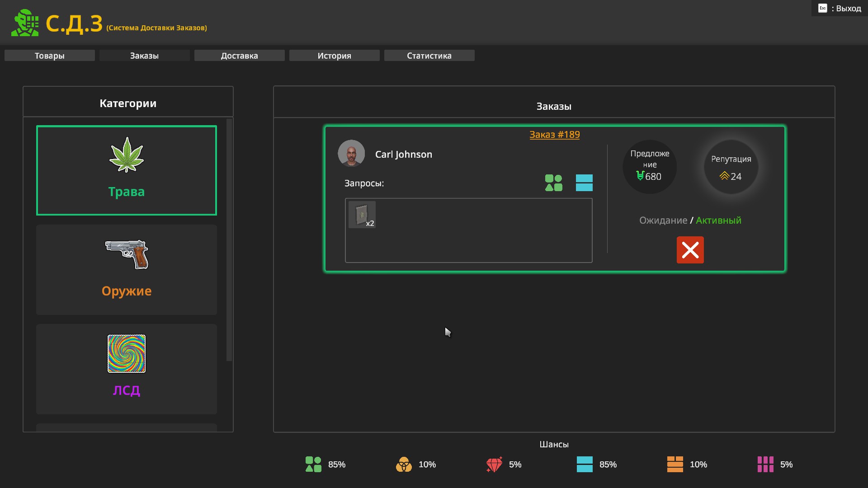Screen dimensions: 868x488
Task: Click the green shapes chance icon at 85%
Action: tap(313, 464)
